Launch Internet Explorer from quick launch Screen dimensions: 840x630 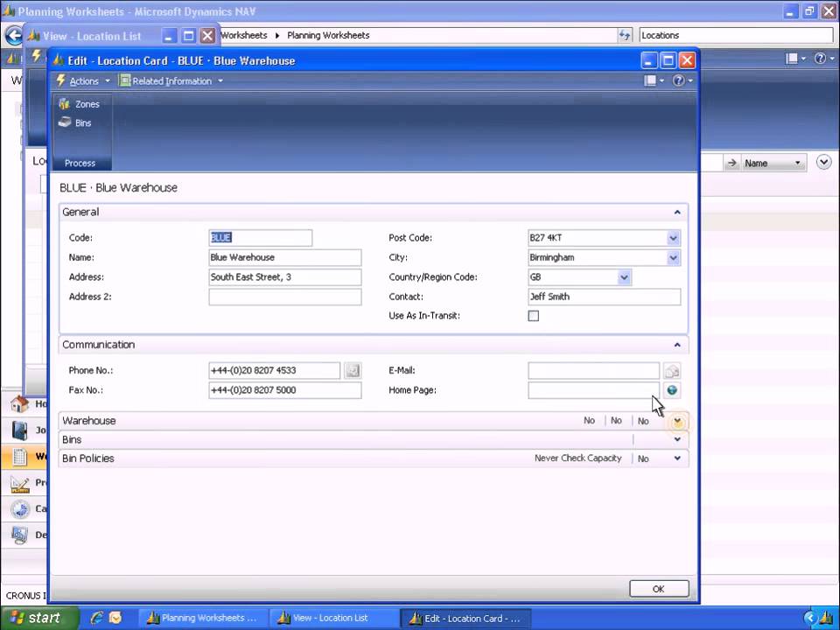pyautogui.click(x=97, y=619)
